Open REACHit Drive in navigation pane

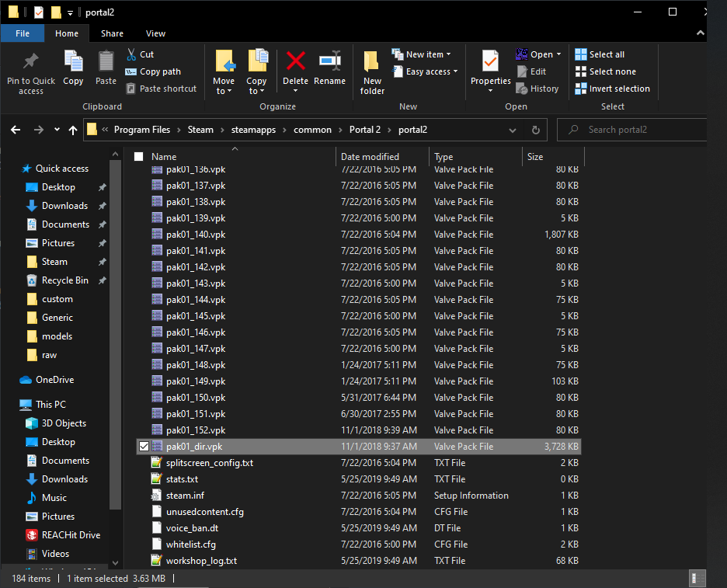point(63,535)
